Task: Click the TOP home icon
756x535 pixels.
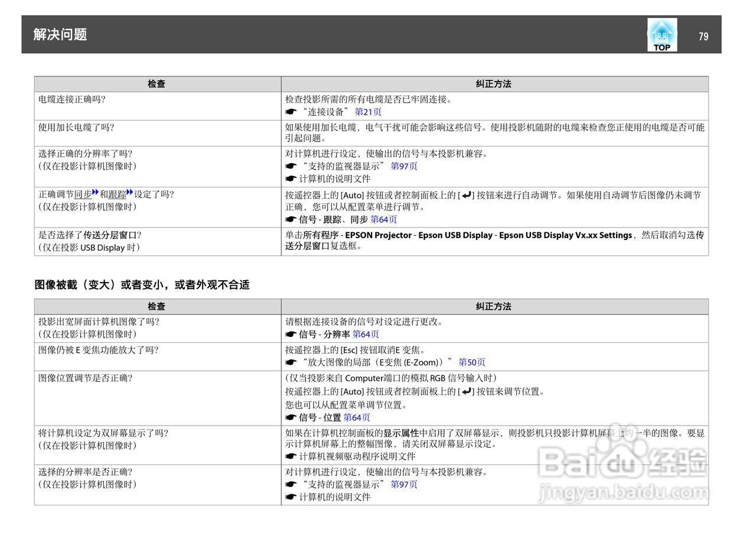Action: point(662,35)
